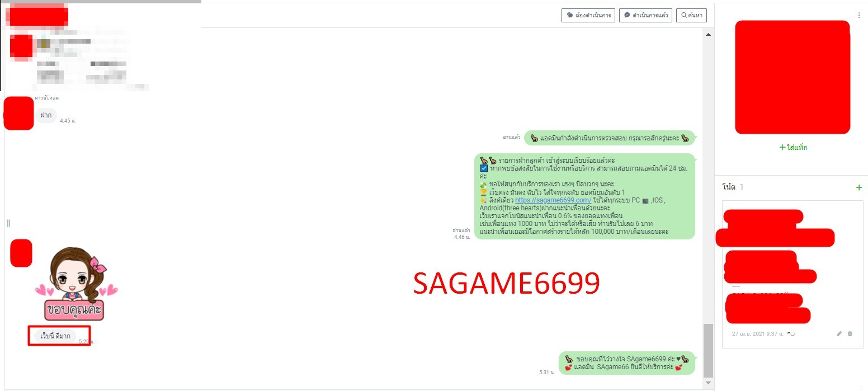Click '+ ใส่แท็ก' to add a tag
This screenshot has height=391, width=868.
point(793,148)
